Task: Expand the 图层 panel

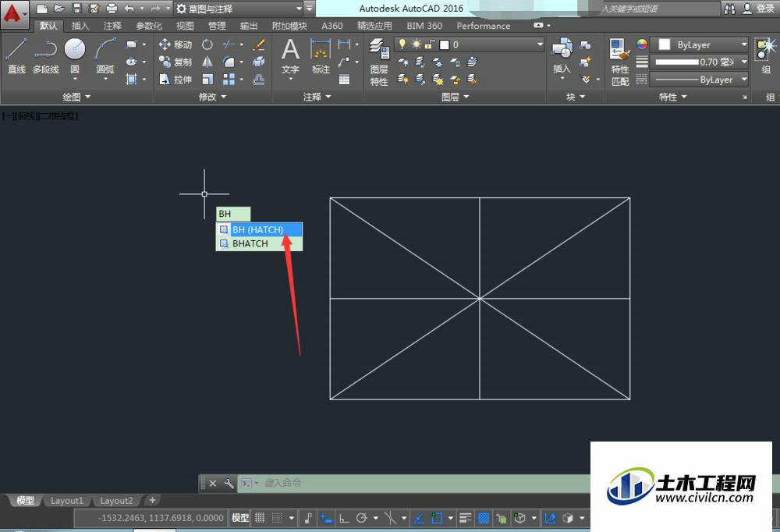Action: [456, 97]
